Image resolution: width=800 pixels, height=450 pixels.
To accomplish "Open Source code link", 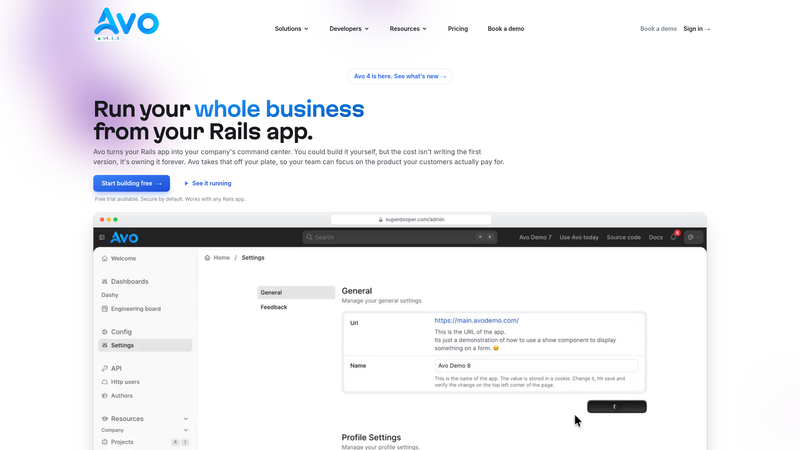I will tap(623, 237).
